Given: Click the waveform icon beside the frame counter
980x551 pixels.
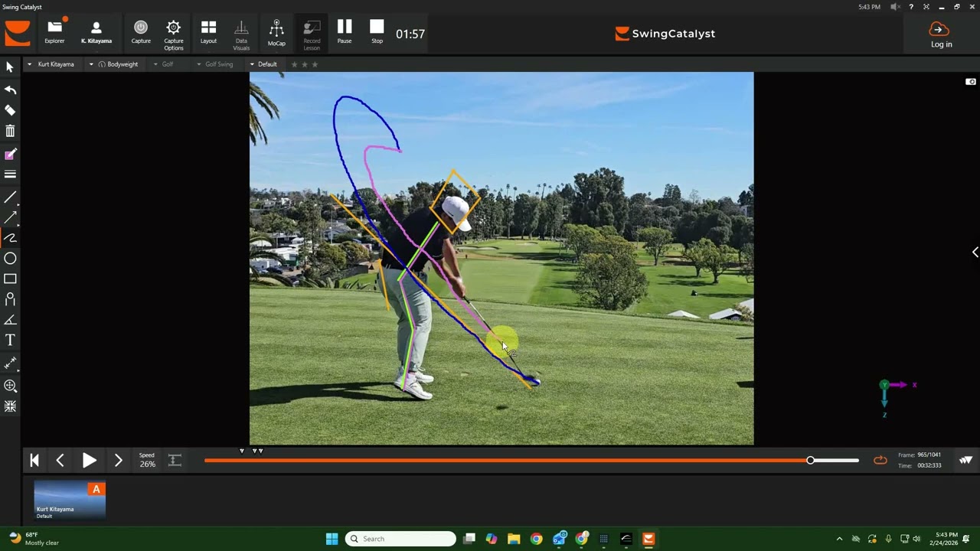Looking at the screenshot, I should [x=965, y=460].
